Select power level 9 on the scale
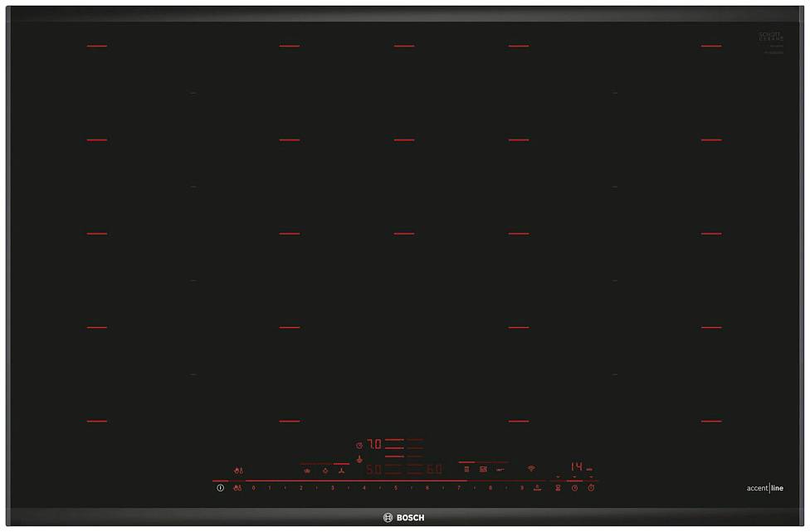 [522, 488]
